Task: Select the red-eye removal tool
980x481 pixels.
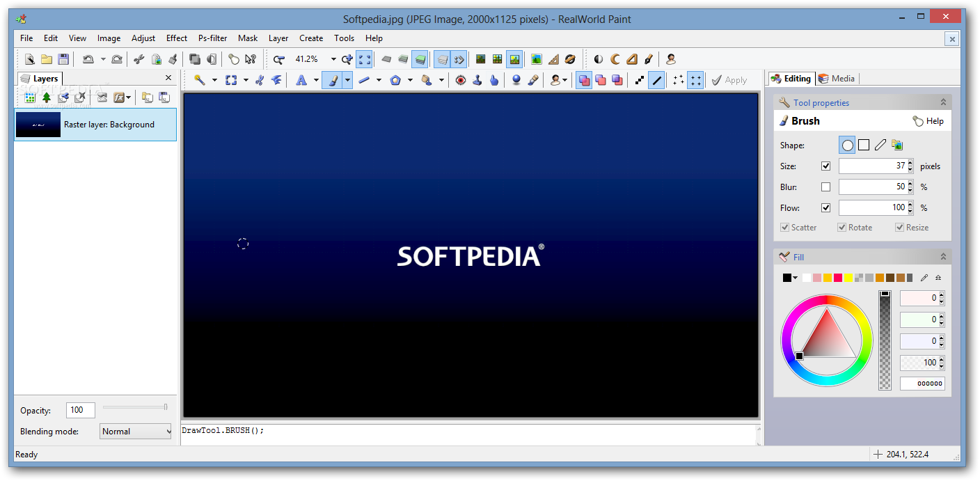Action: coord(461,80)
